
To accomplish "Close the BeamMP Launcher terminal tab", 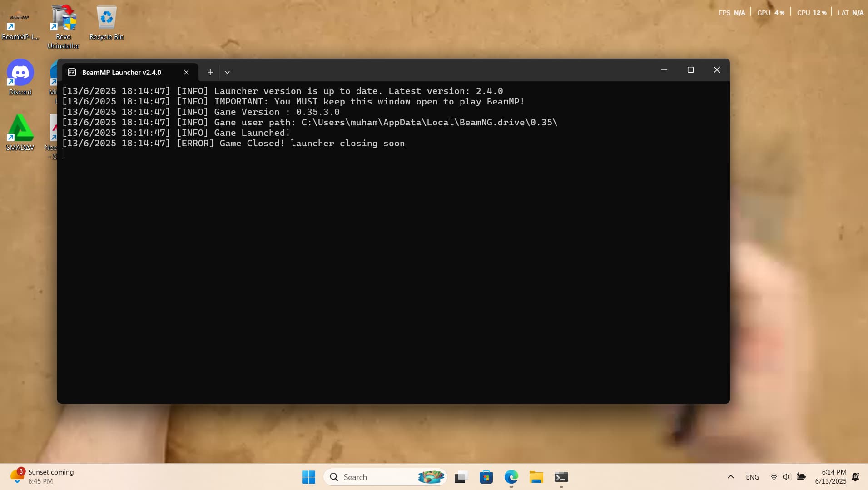I will click(x=186, y=72).
